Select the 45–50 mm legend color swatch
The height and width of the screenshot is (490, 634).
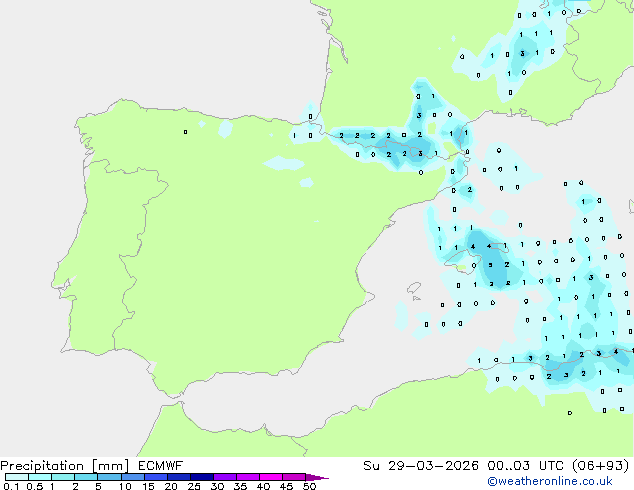pyautogui.click(x=294, y=477)
